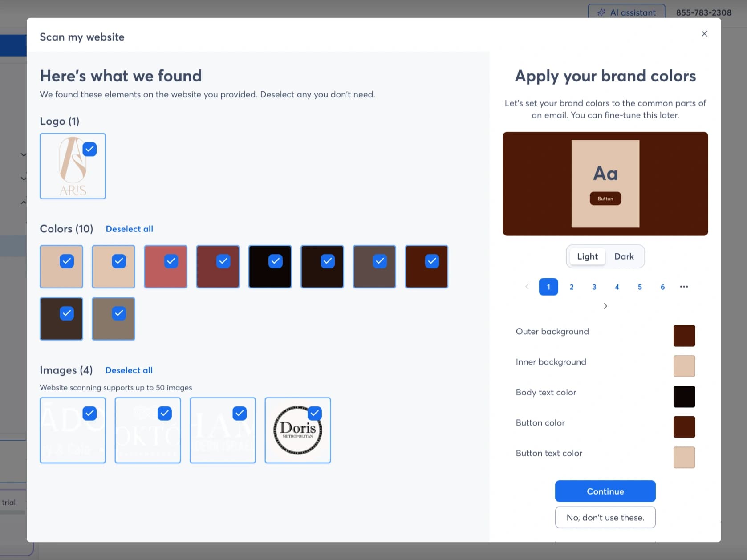Change the Button color swatch
This screenshot has height=560, width=747.
coord(684,427)
